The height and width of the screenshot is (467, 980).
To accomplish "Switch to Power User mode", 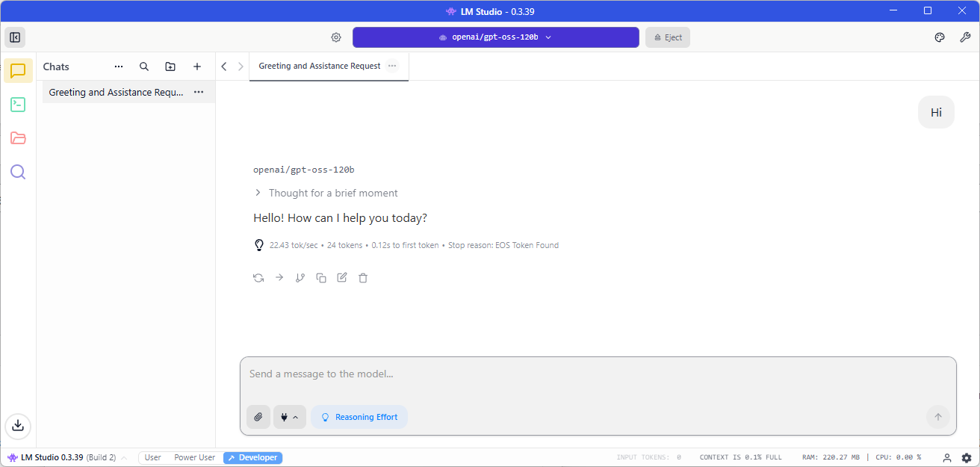I will pyautogui.click(x=194, y=457).
